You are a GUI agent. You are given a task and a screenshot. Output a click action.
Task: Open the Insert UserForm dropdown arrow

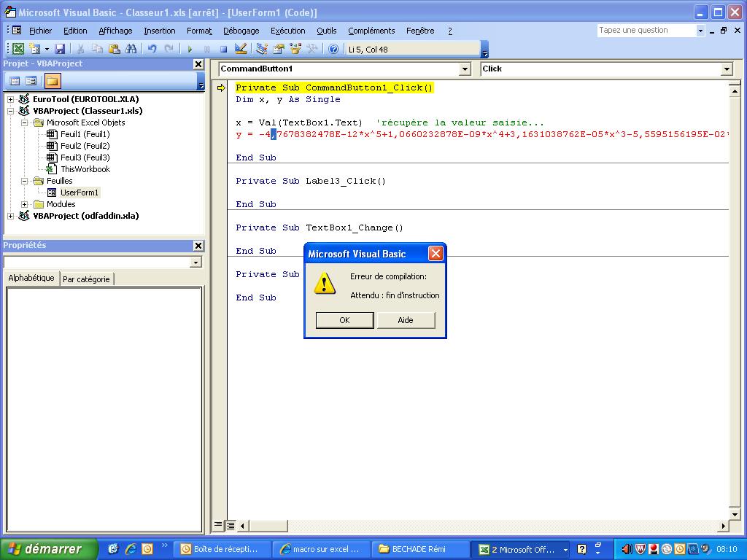(x=47, y=49)
